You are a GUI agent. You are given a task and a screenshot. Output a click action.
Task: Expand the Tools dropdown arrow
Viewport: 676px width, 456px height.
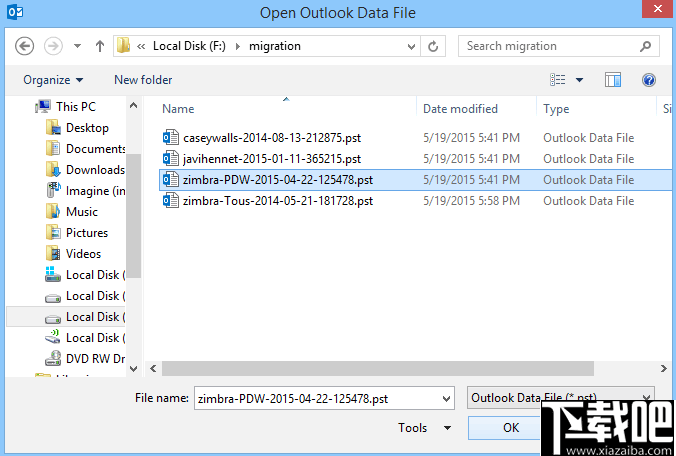pyautogui.click(x=448, y=428)
